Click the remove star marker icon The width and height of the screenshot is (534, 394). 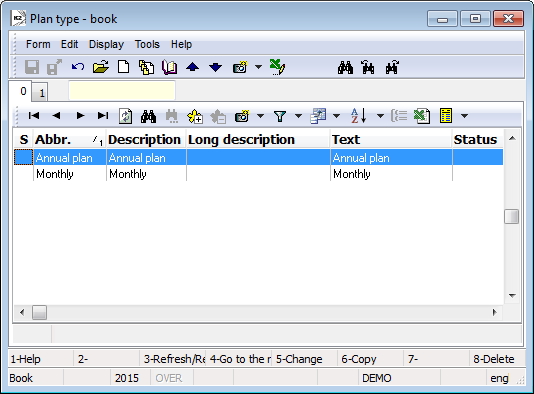(x=218, y=116)
